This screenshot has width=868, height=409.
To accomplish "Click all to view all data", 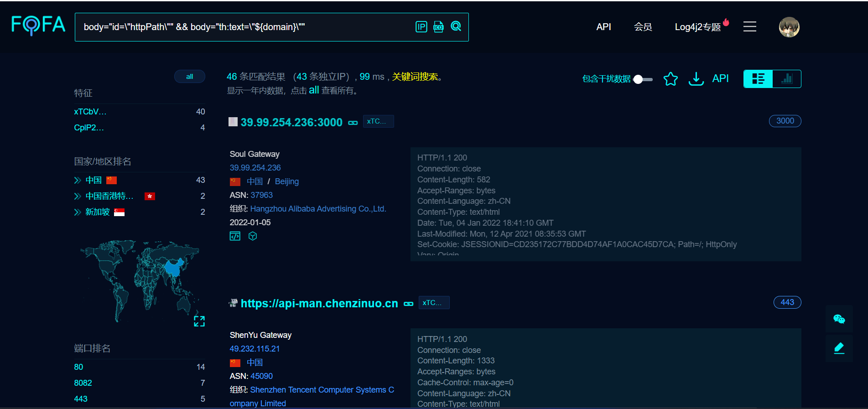I will click(314, 90).
